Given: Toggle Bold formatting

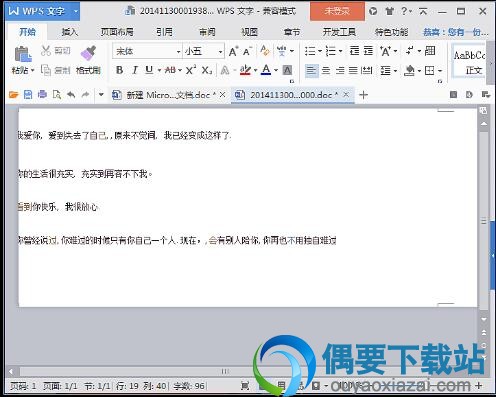Looking at the screenshot, I should pyautogui.click(x=119, y=70).
